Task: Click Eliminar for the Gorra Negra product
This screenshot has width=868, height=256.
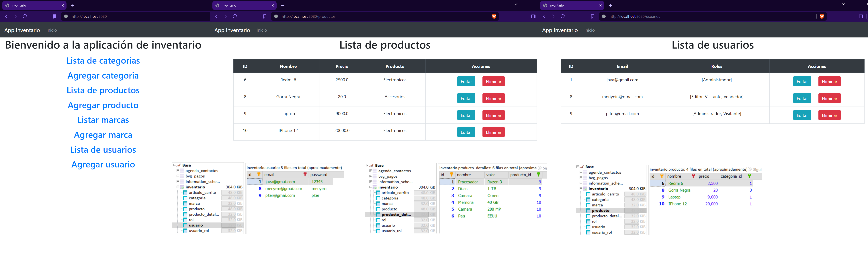Action: pos(493,99)
